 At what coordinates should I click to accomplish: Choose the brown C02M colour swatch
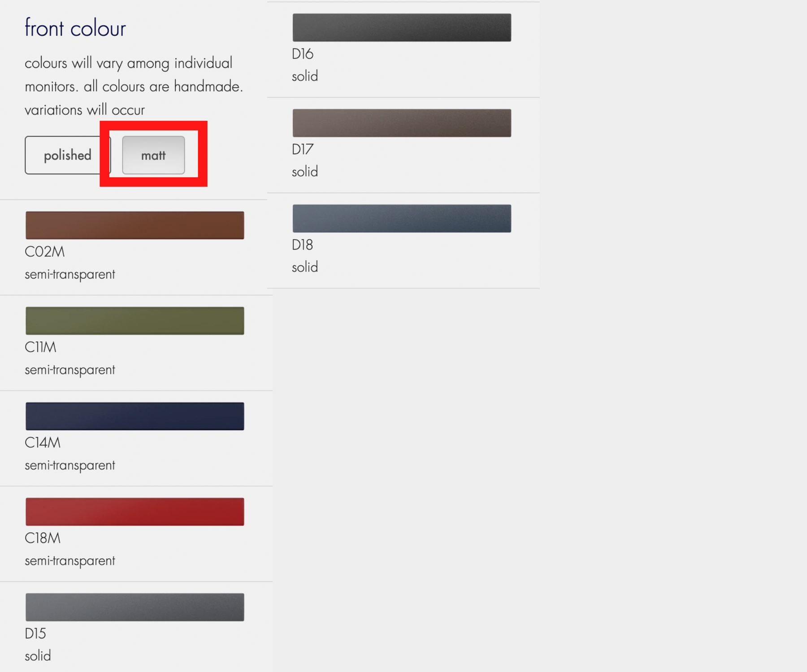(134, 225)
